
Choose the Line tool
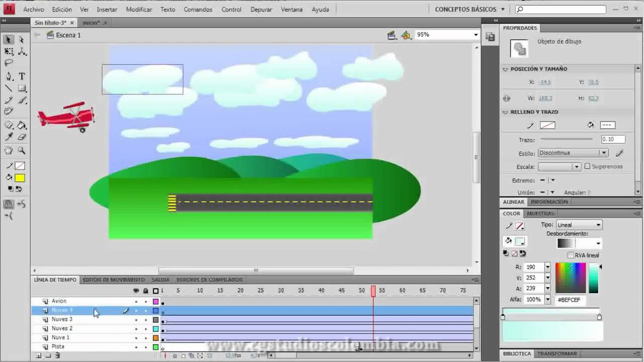coord(9,88)
